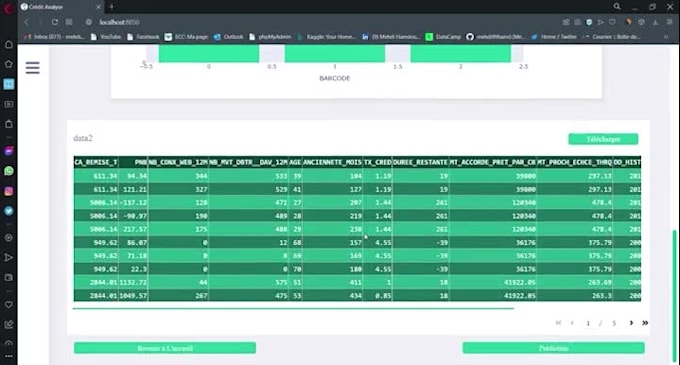Open Messenger in the Opera sidebar

coord(9,151)
